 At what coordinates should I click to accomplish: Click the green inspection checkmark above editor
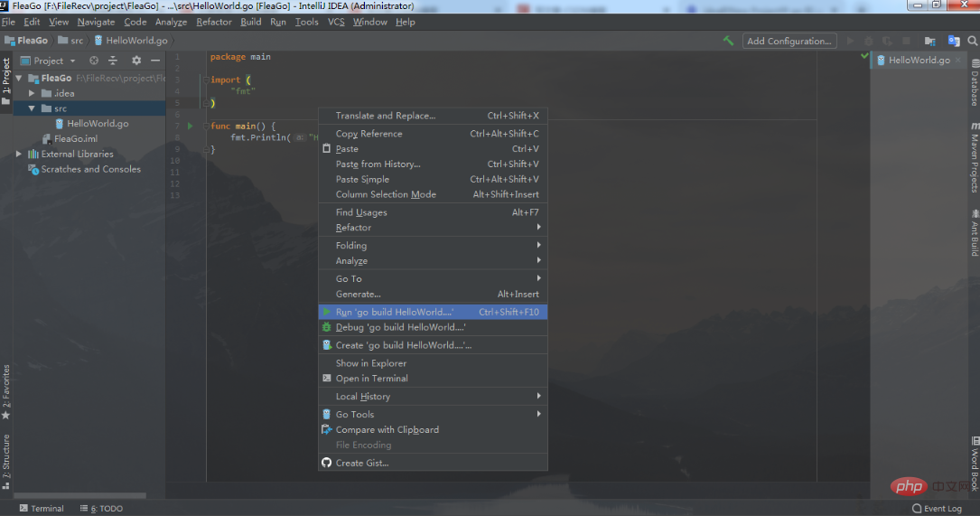coord(864,56)
